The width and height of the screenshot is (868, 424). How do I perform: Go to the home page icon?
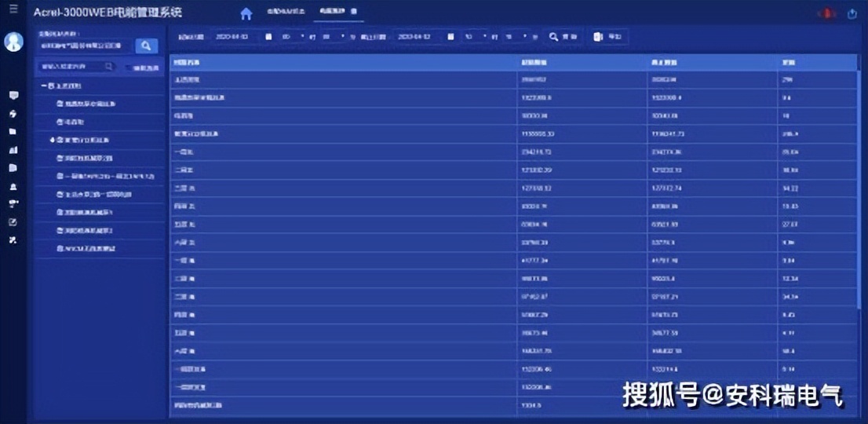coord(246,14)
